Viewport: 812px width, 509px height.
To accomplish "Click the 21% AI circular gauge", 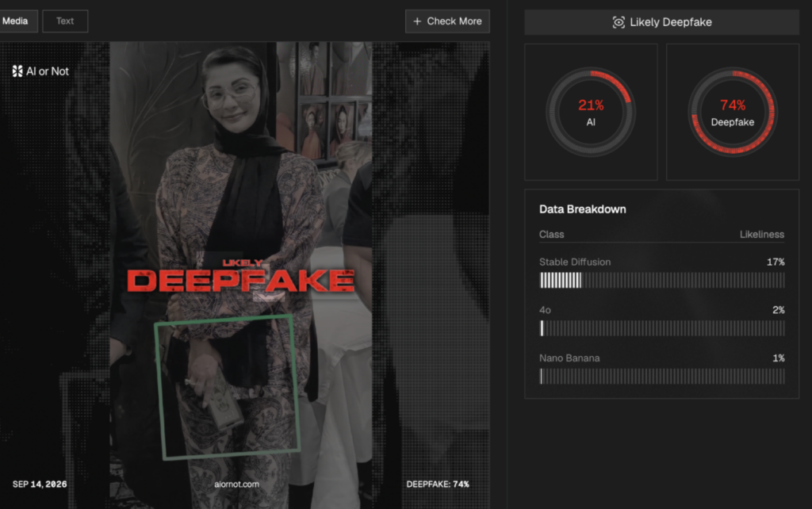I will click(x=591, y=112).
